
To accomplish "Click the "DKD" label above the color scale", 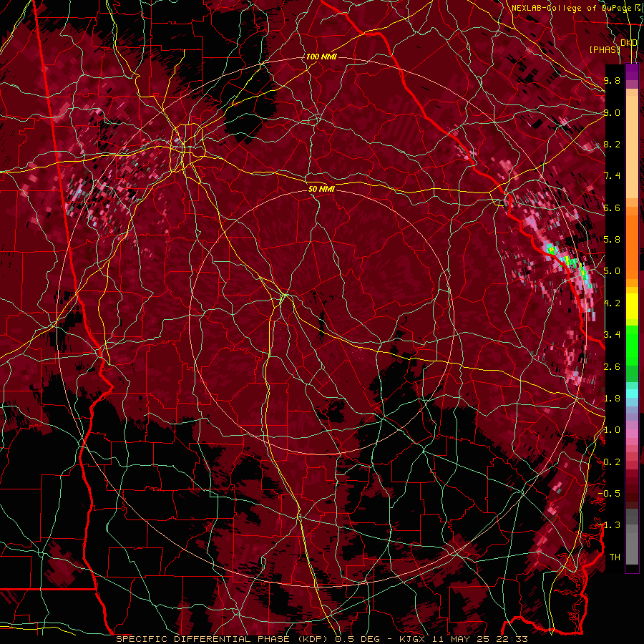I will pyautogui.click(x=629, y=43).
